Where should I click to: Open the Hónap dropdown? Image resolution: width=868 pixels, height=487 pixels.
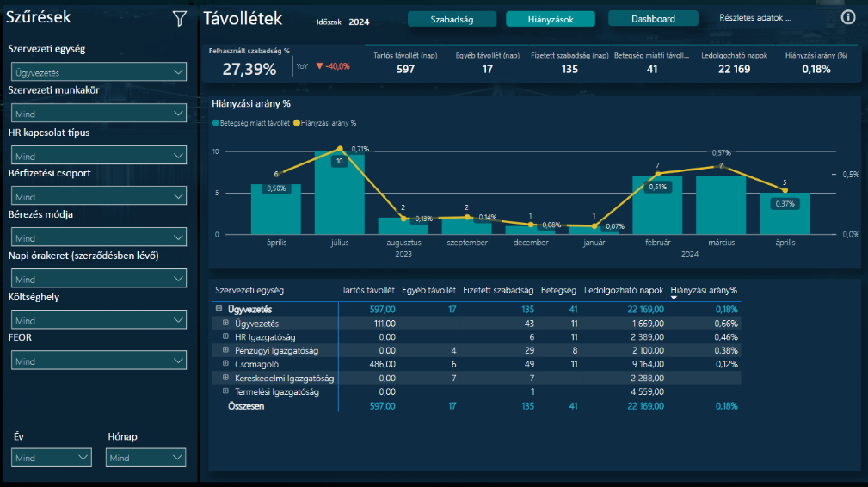tap(145, 458)
